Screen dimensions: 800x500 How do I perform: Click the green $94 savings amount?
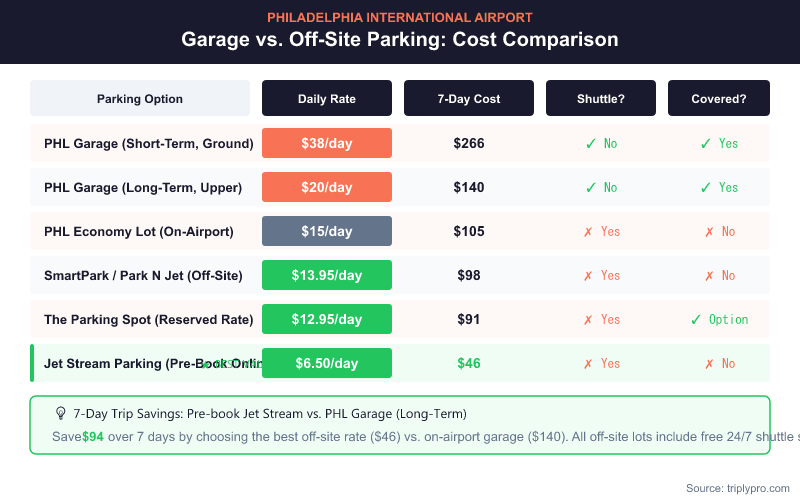(x=93, y=437)
